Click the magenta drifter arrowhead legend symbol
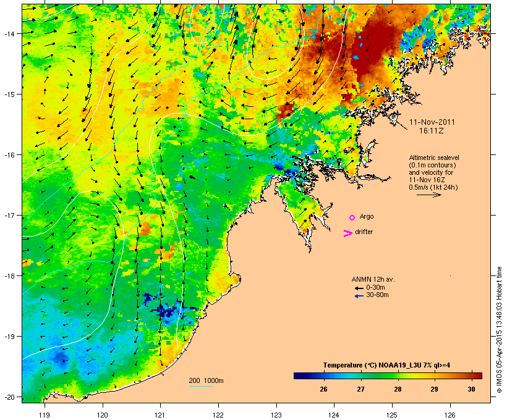This screenshot has width=507, height=420. coord(348,233)
